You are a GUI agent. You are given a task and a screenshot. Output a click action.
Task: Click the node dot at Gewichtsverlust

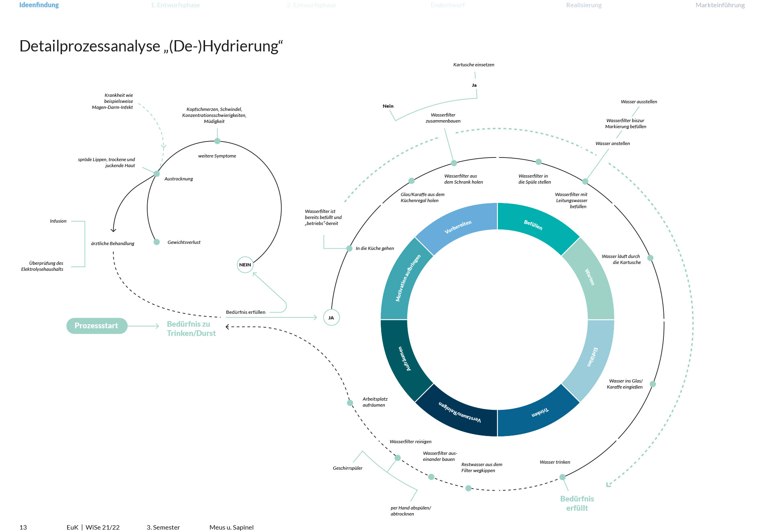157,242
